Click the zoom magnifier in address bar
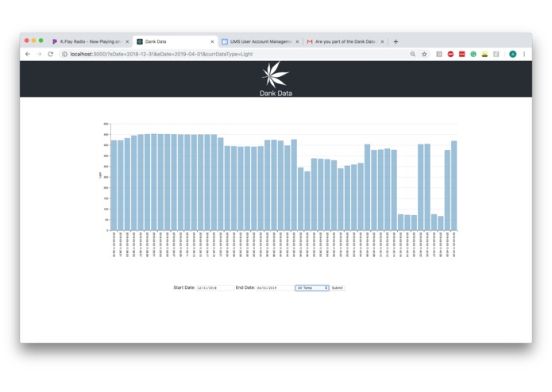Screen dimensions: 552x392 tap(412, 54)
